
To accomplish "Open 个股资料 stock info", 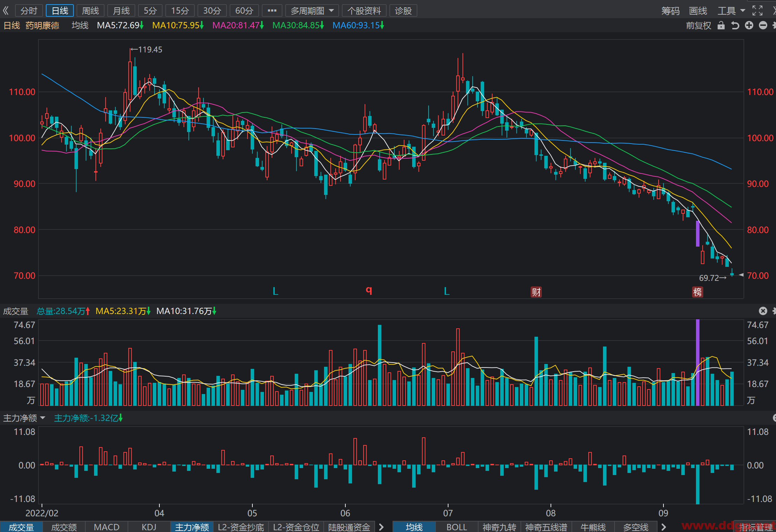I will pyautogui.click(x=364, y=11).
